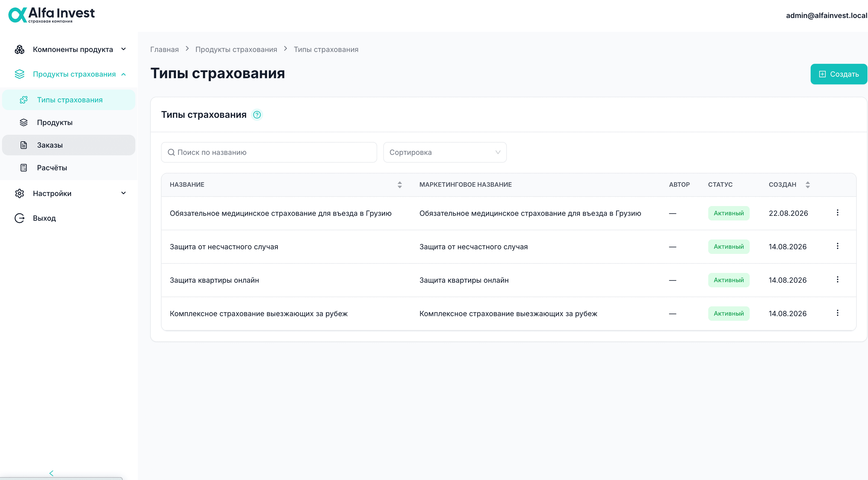Collapse the sidebar with bottom arrow
This screenshot has width=868, height=480.
point(51,473)
